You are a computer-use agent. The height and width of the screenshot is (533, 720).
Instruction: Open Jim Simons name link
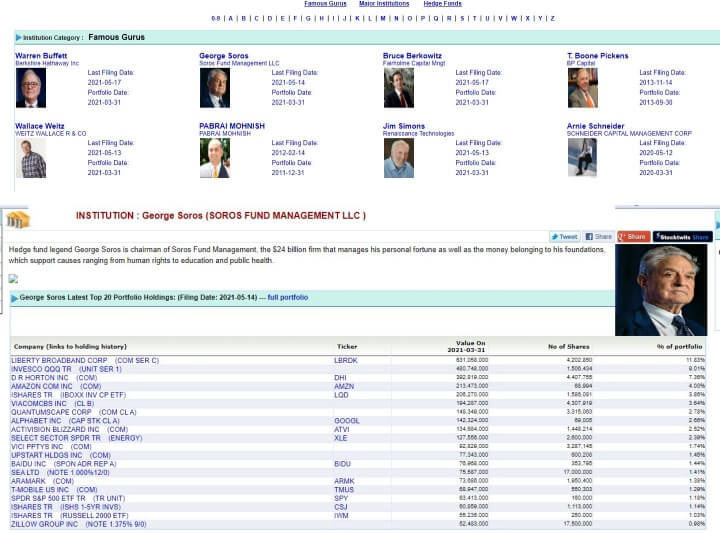pyautogui.click(x=404, y=126)
